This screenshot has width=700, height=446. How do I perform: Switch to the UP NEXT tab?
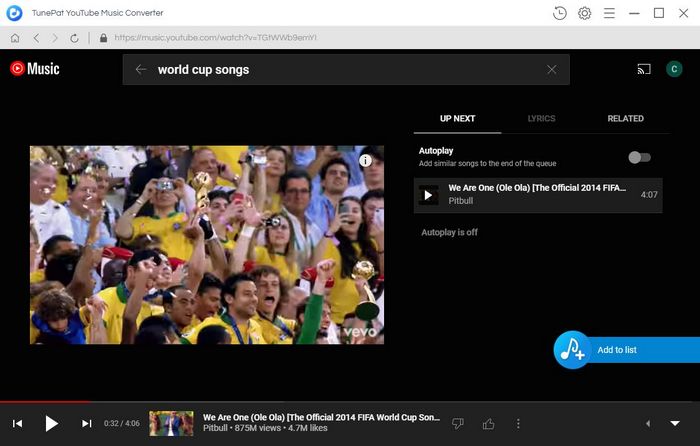[458, 119]
